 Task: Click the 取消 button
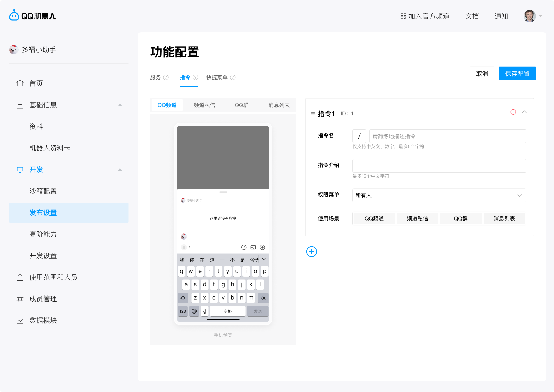pos(482,74)
